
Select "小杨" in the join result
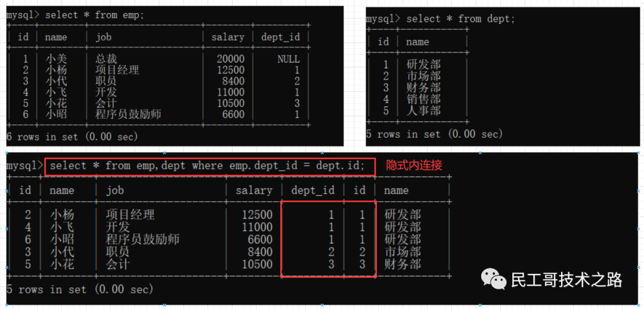(x=63, y=215)
